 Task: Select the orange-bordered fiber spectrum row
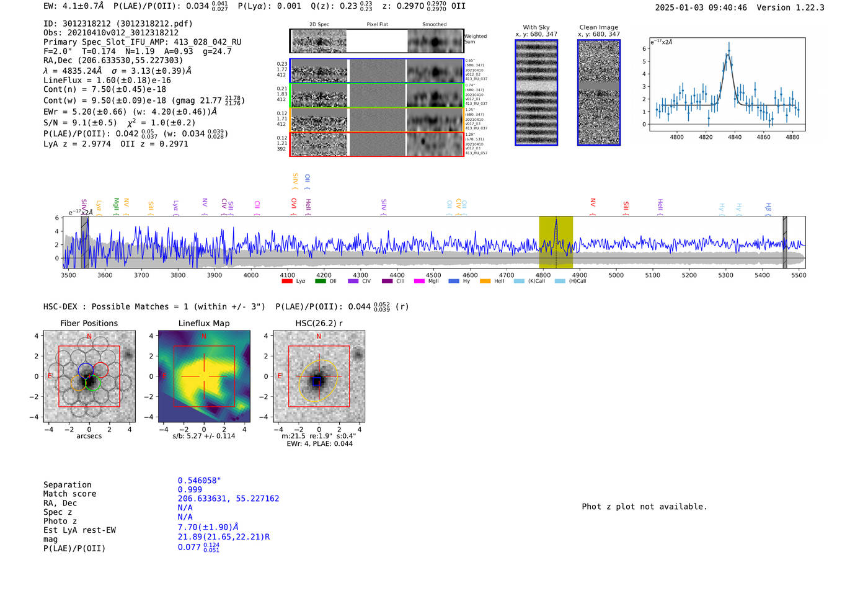point(376,120)
